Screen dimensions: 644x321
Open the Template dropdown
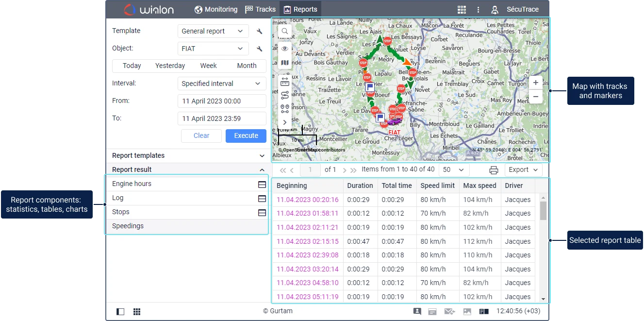pyautogui.click(x=213, y=31)
